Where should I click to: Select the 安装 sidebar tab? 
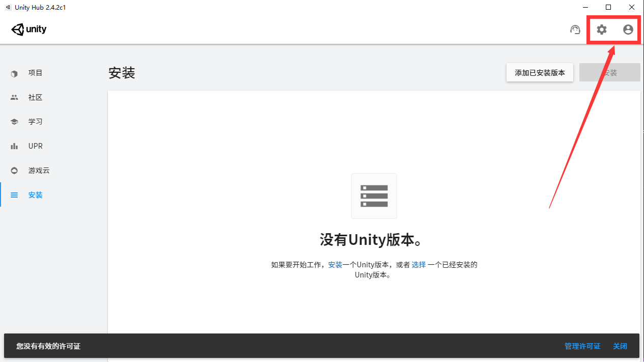51,195
